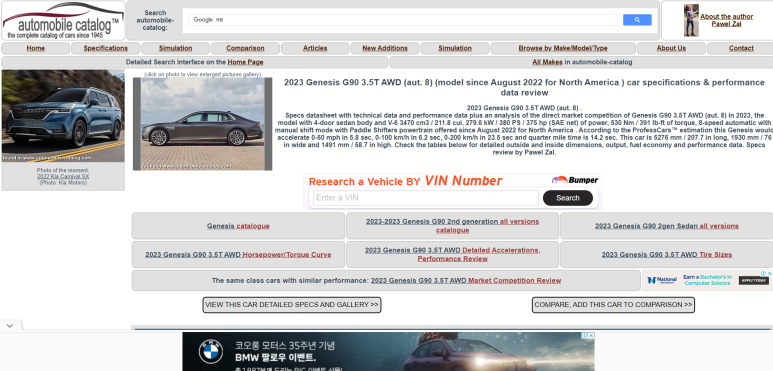The width and height of the screenshot is (773, 371).
Task: Enlarge the Genesis G90 side photo
Action: tap(203, 124)
